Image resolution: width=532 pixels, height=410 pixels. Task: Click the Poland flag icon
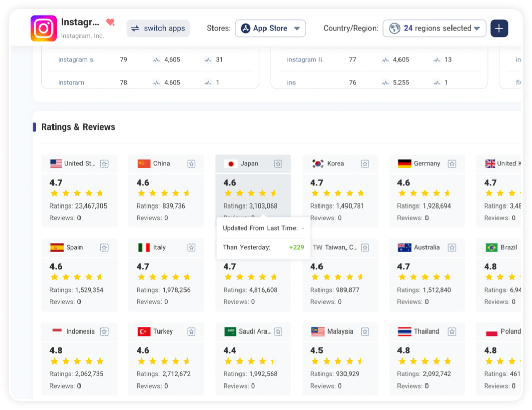tap(491, 332)
